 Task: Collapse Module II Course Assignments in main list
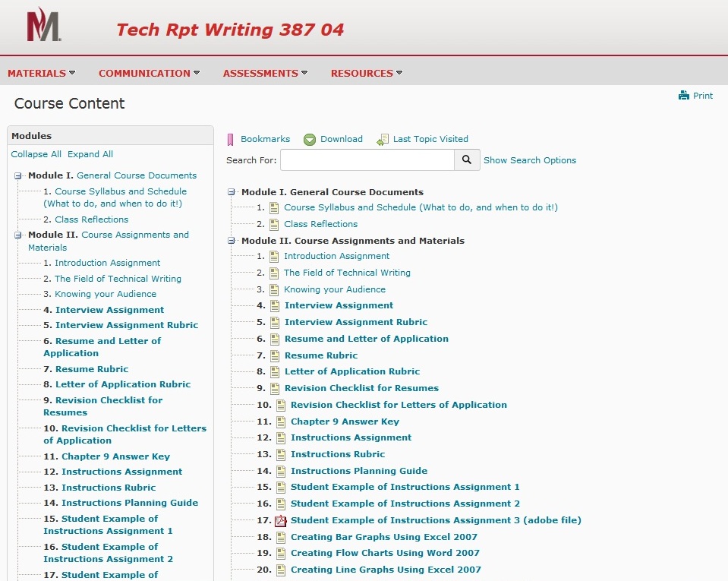pos(232,242)
